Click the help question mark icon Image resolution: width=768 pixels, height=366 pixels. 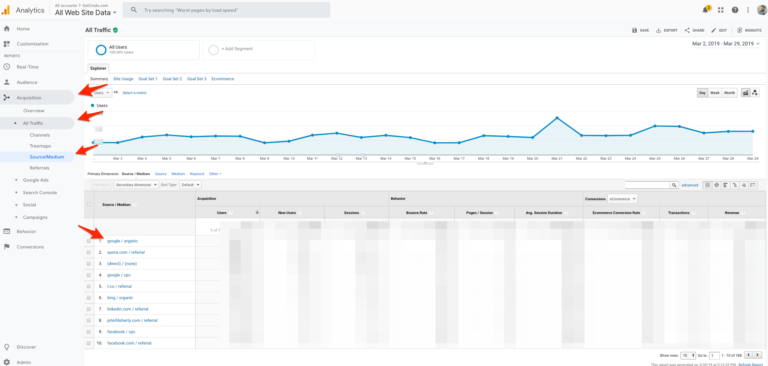tap(735, 10)
